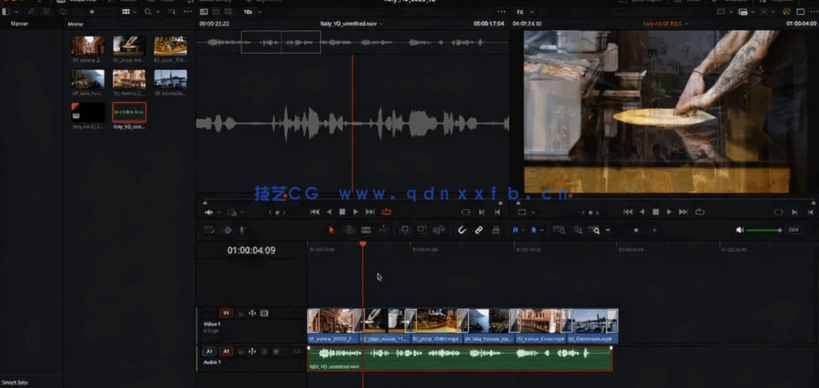Click the timeline zoom out minus
Image resolution: width=819 pixels, height=388 pixels.
607,230
